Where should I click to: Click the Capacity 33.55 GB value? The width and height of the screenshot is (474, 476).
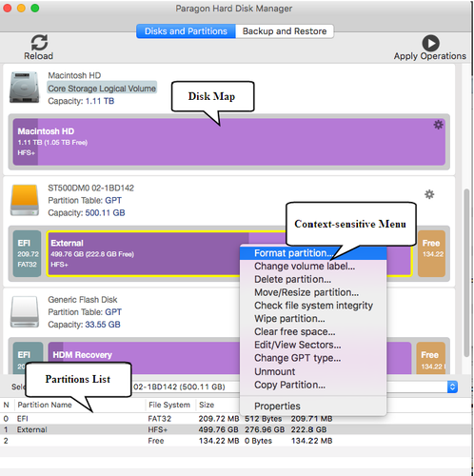[x=103, y=325]
